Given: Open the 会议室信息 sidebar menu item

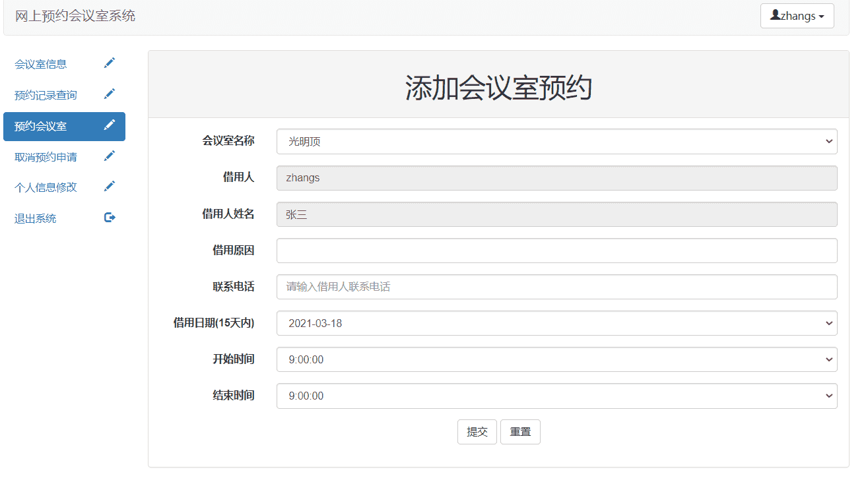Looking at the screenshot, I should [x=64, y=64].
